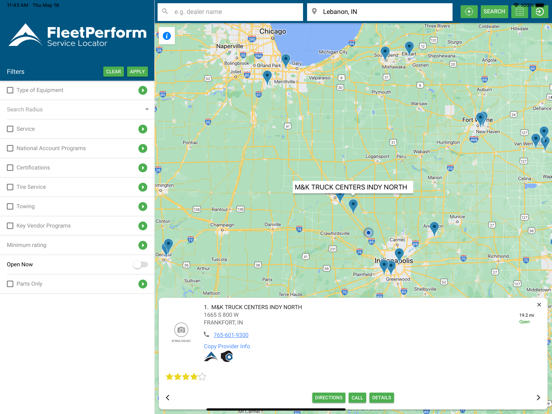Screen dimensions: 552x414
Task: Click the map pin near Anderson
Action: pyautogui.click(x=434, y=228)
